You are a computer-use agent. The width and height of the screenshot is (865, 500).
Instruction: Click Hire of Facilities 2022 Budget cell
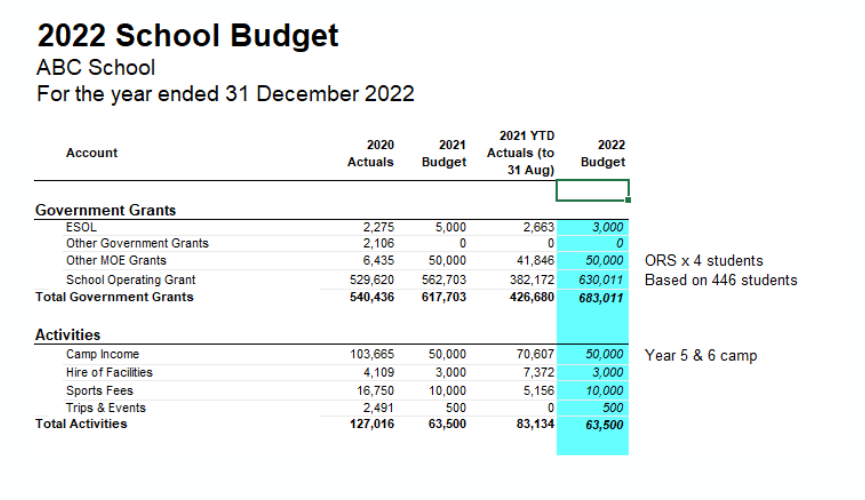[593, 372]
